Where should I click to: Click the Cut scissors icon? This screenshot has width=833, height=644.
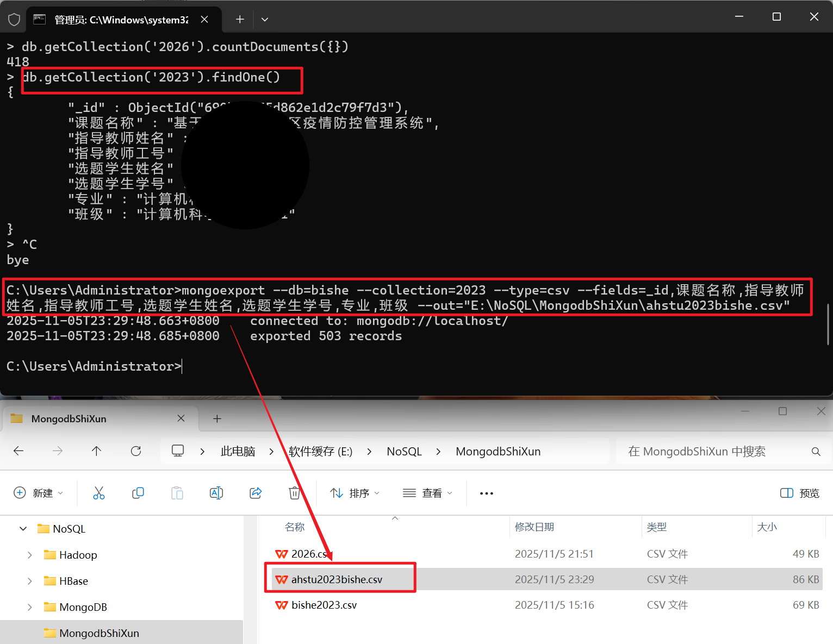[99, 493]
